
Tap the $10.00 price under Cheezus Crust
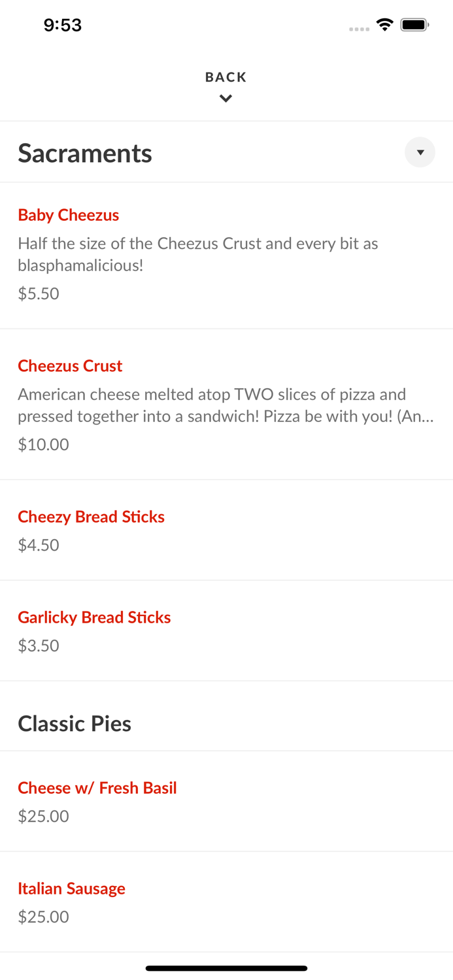pyautogui.click(x=43, y=444)
